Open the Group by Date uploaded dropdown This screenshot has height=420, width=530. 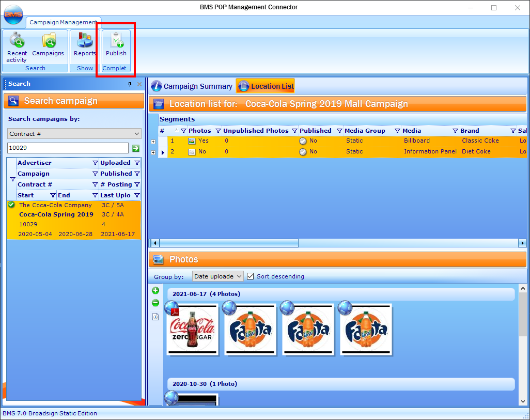[x=217, y=276]
